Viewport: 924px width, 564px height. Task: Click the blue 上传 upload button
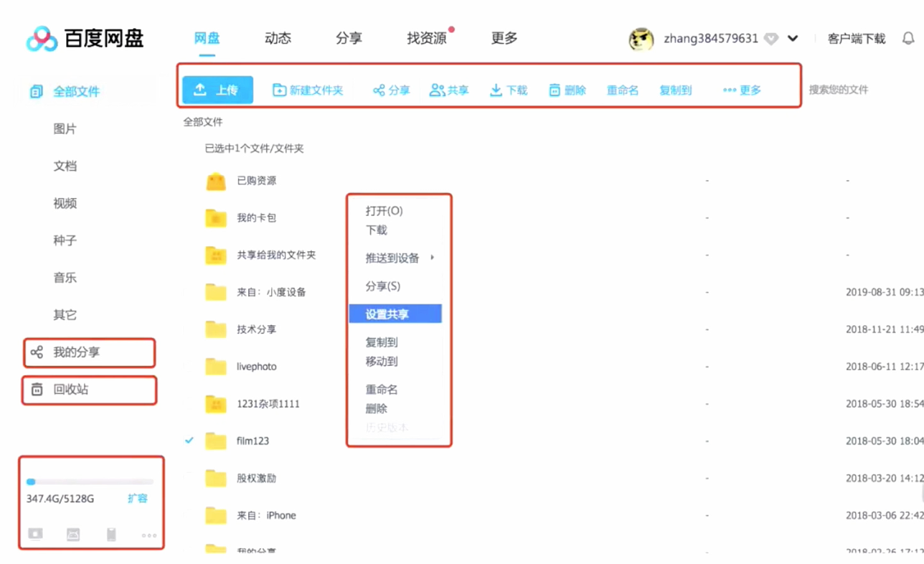tap(217, 90)
